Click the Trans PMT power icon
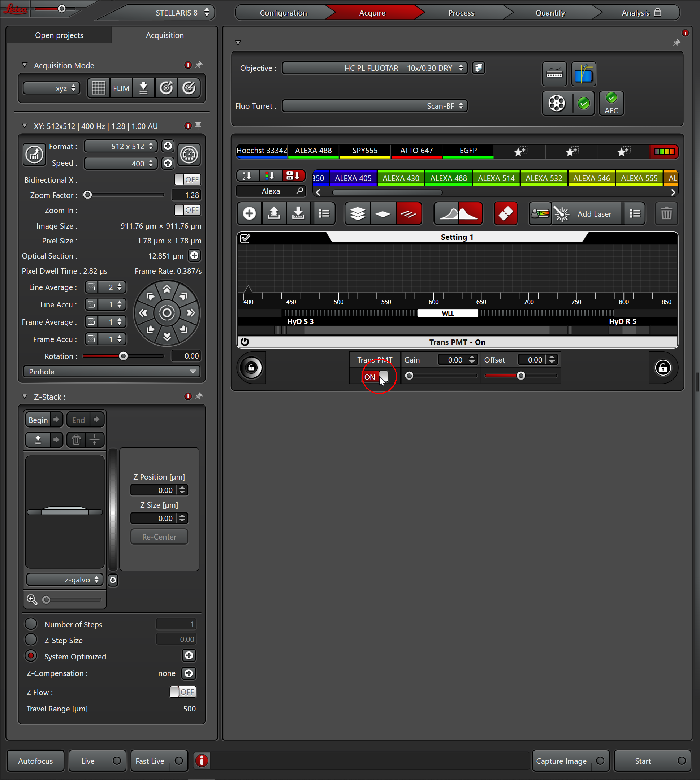The image size is (700, 780). 245,342
